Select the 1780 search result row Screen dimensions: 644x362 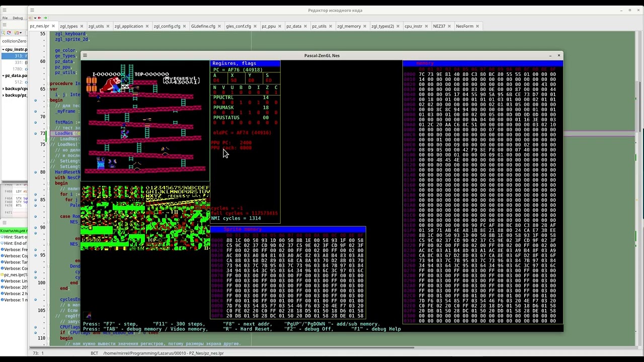click(15, 69)
